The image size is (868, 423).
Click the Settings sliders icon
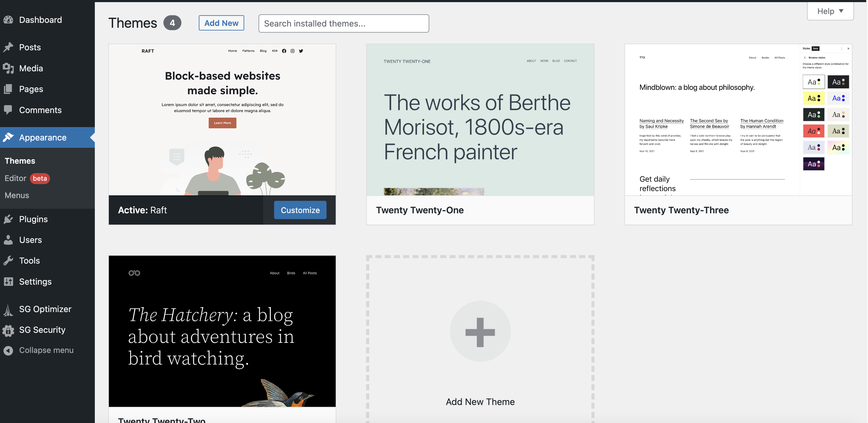tap(9, 281)
